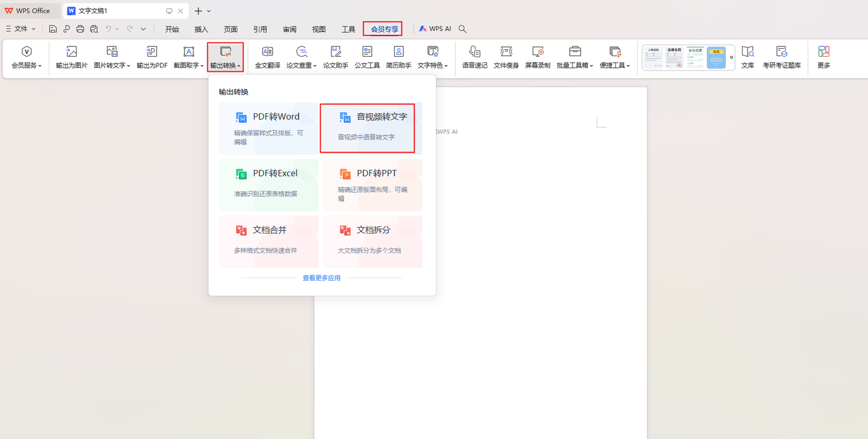Choose PDF转Excel conversion card
This screenshot has width=868, height=439.
[x=269, y=185]
